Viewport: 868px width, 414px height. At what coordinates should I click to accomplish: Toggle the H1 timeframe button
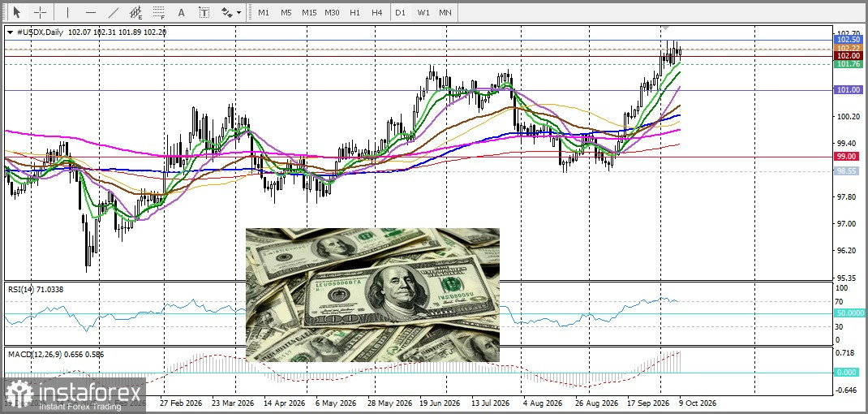355,11
